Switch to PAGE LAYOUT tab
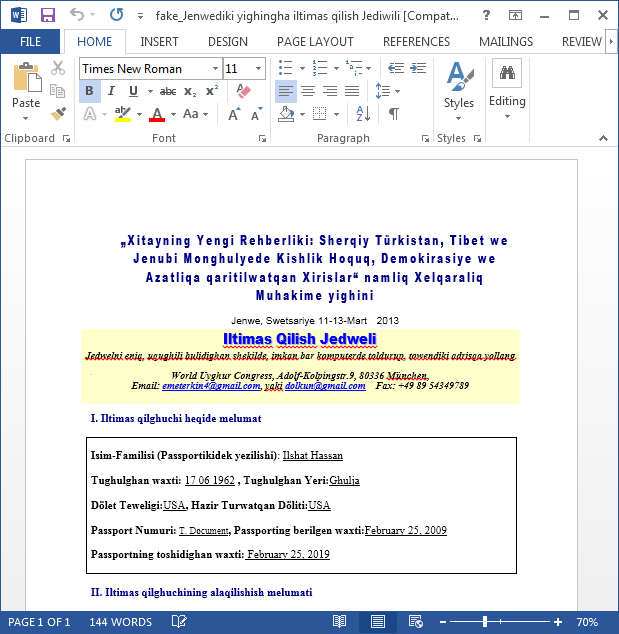The image size is (619, 634). point(315,42)
